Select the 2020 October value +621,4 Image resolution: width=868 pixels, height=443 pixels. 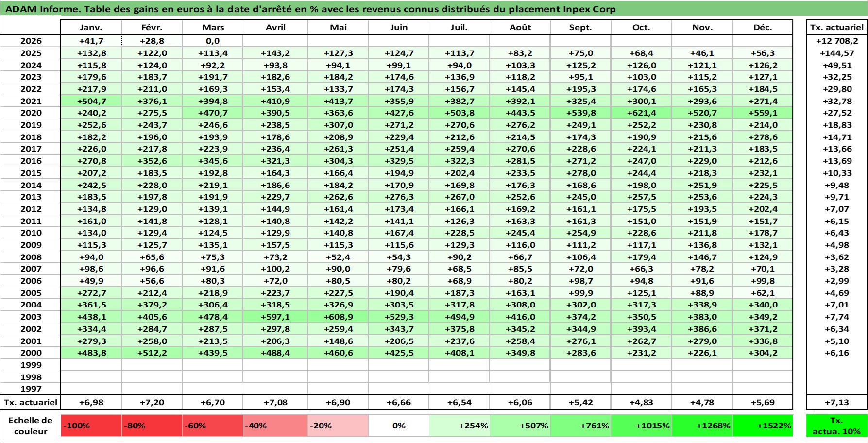click(642, 113)
